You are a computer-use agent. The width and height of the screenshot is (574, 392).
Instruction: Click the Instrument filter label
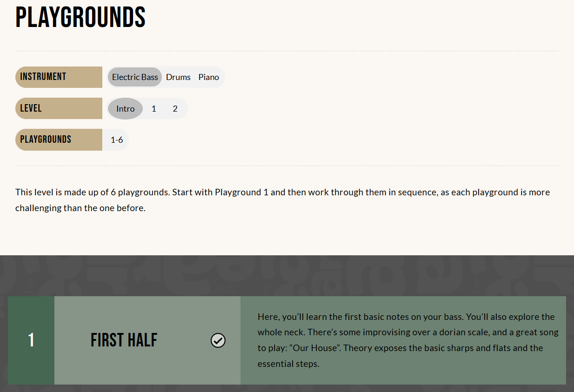point(59,77)
